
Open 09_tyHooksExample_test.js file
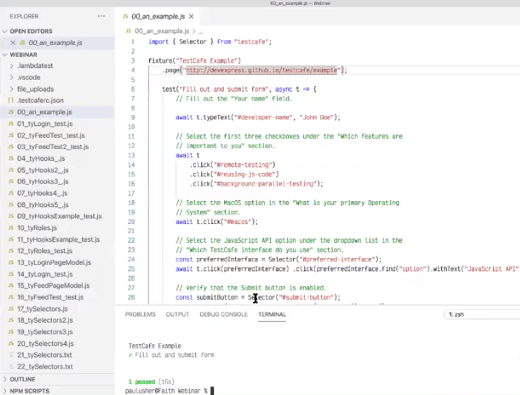pos(59,216)
